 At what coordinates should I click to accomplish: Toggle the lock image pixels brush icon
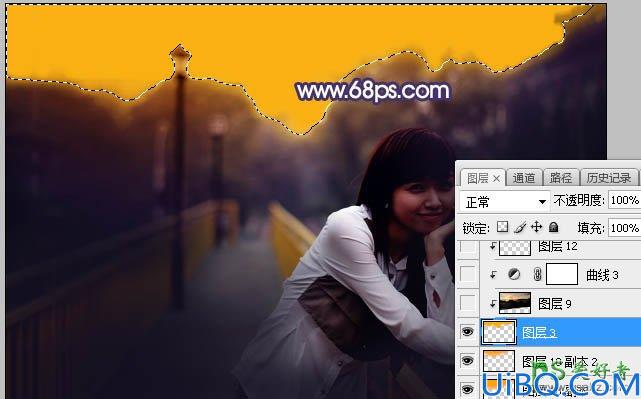pyautogui.click(x=520, y=227)
